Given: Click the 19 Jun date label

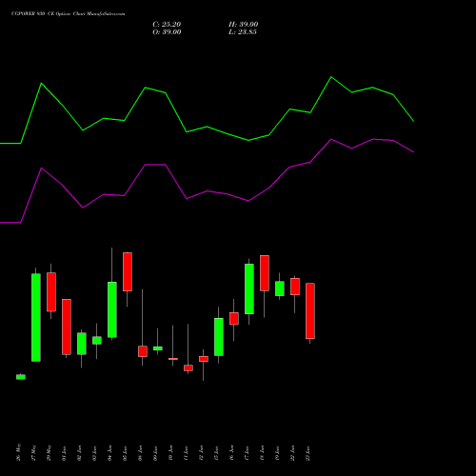Looking at the screenshot, I should point(277,453).
